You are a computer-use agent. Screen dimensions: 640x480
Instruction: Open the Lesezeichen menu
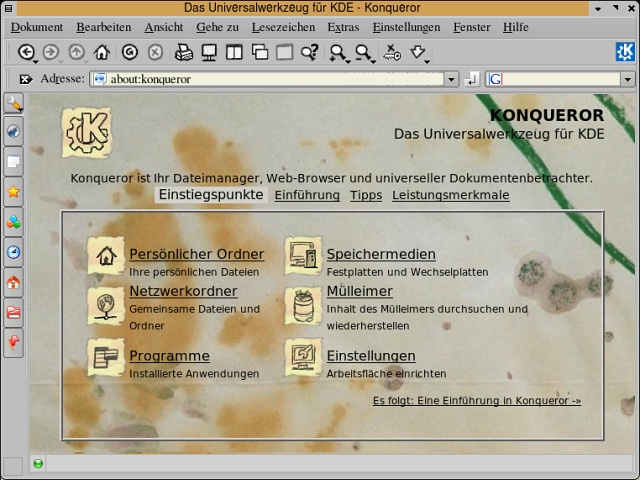[x=283, y=27]
